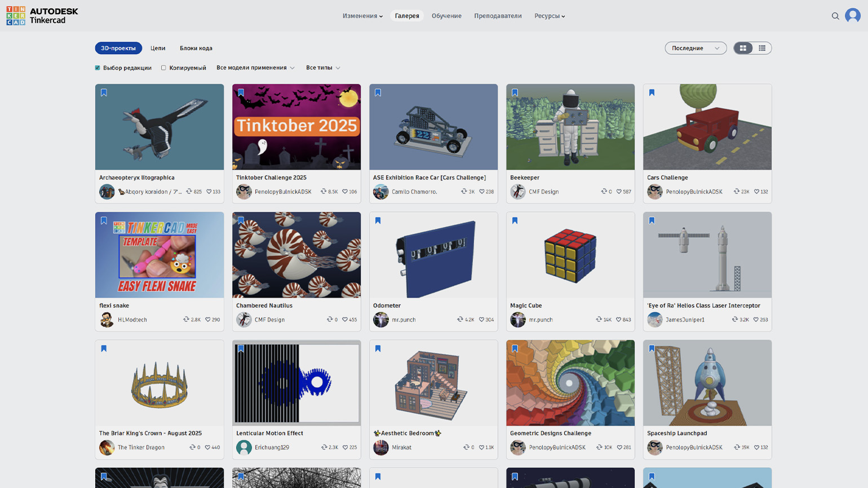This screenshot has width=868, height=488.
Task: Open the Все модели применения filter
Action: coord(255,68)
